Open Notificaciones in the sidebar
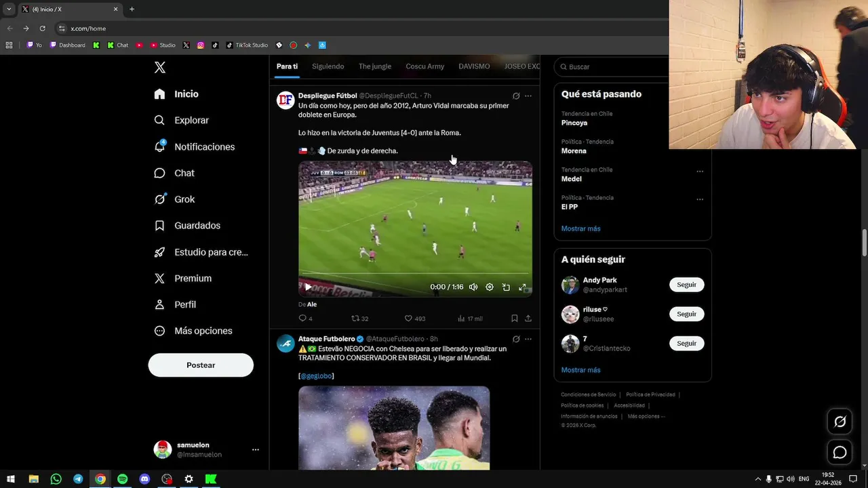 (x=194, y=146)
